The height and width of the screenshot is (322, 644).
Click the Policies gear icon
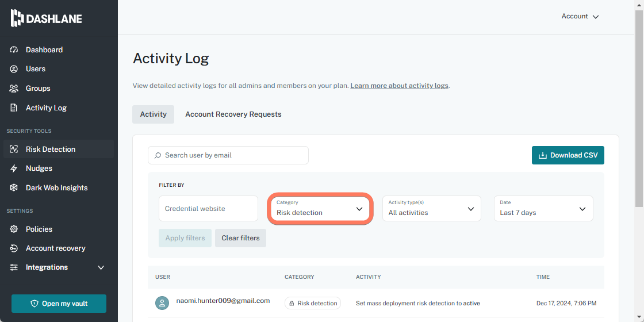(x=14, y=229)
